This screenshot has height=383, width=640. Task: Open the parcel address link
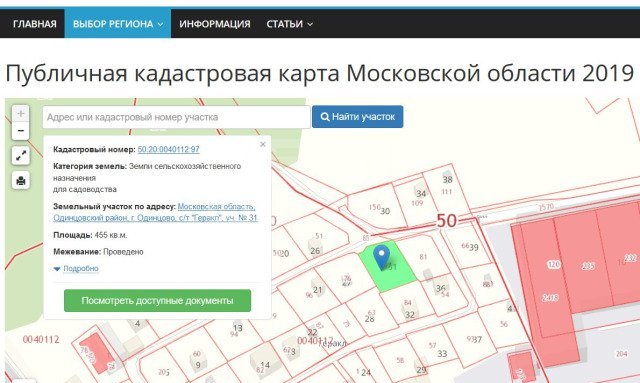tap(155, 212)
